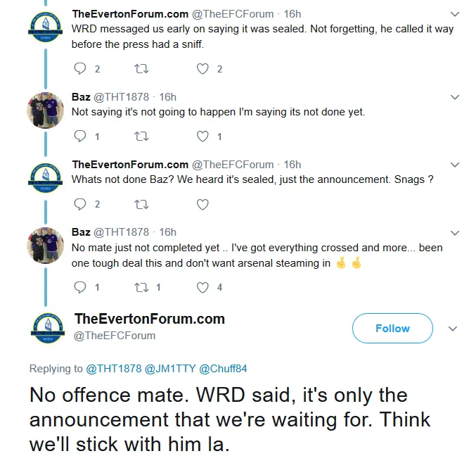Expand options menu on Baz's last tweet
Viewport: 476px width, 456px height.
454,233
